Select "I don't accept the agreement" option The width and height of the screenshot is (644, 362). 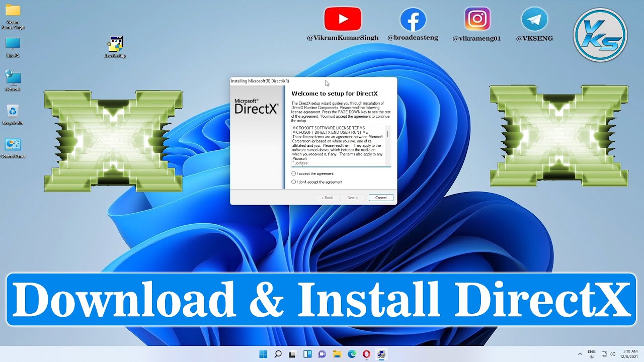[x=294, y=182]
